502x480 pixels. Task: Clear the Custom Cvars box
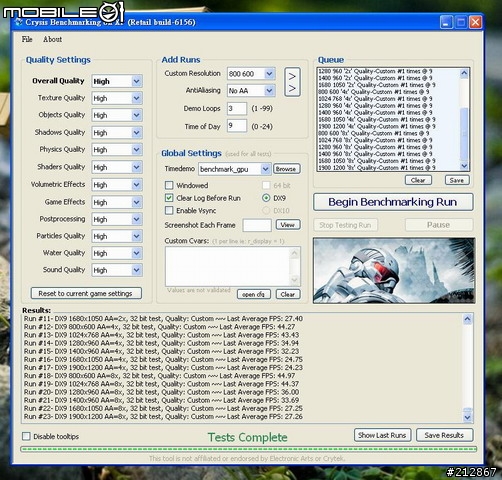(288, 295)
